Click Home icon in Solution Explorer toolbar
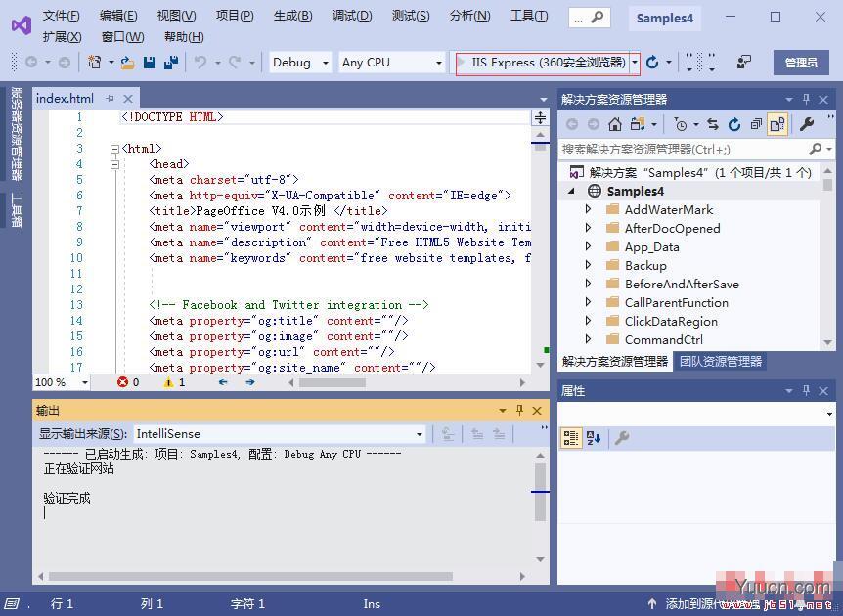This screenshot has width=843, height=616. coord(615,125)
